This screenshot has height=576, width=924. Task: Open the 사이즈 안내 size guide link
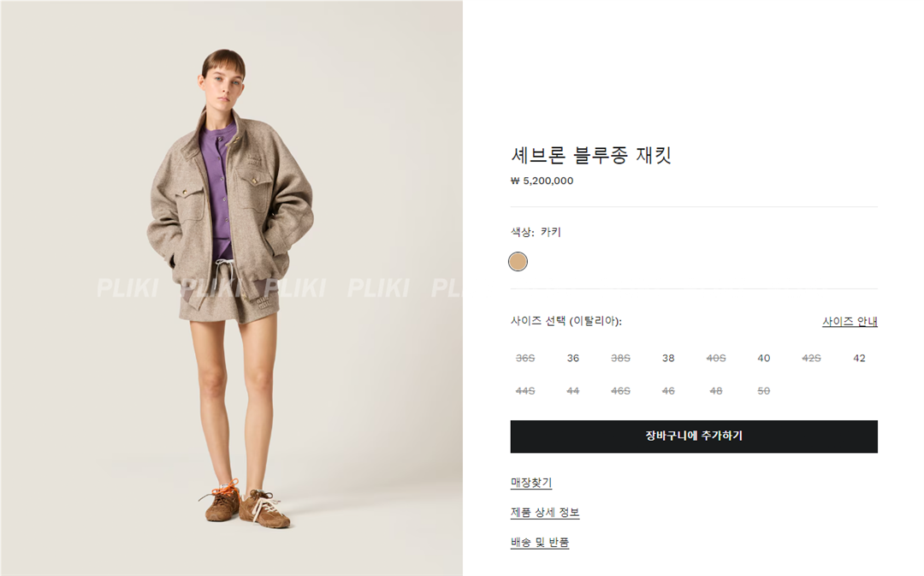click(x=850, y=321)
